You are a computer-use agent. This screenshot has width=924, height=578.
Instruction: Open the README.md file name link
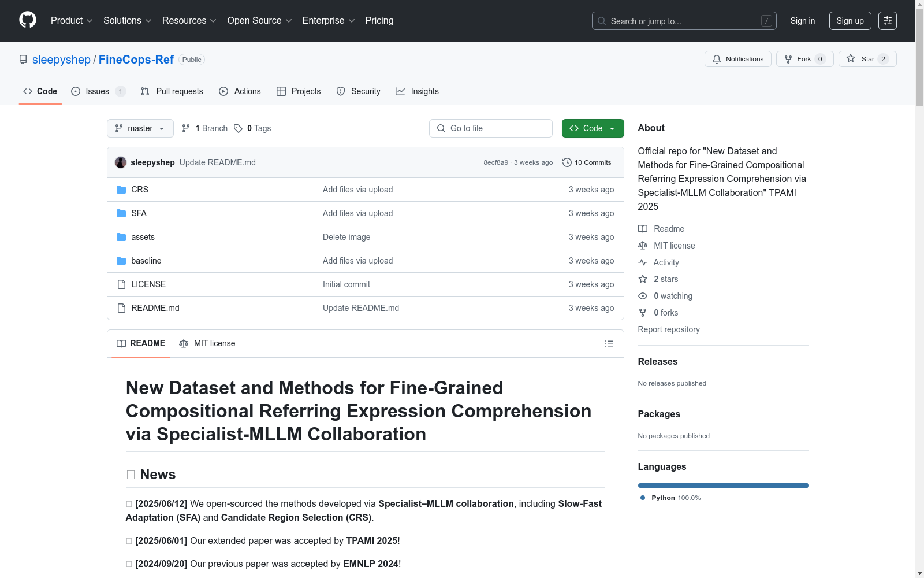pyautogui.click(x=155, y=308)
